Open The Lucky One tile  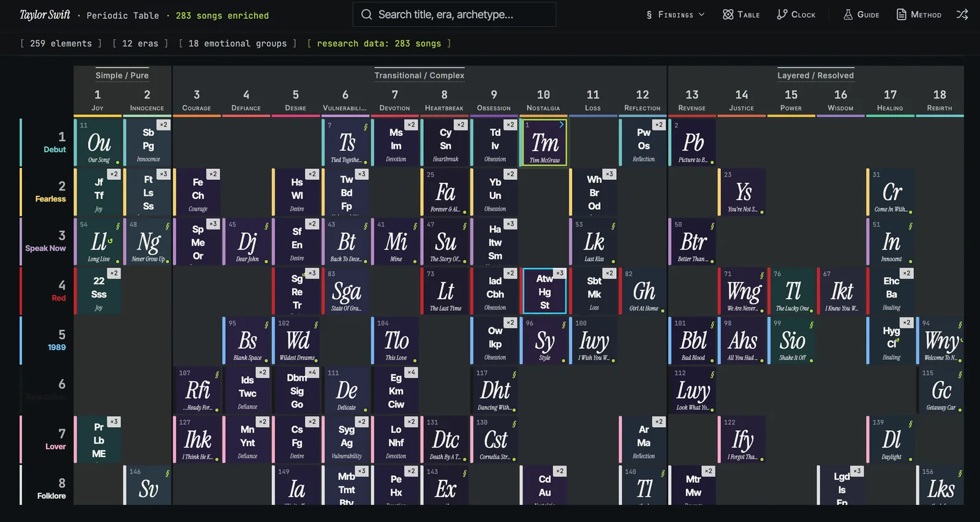792,291
